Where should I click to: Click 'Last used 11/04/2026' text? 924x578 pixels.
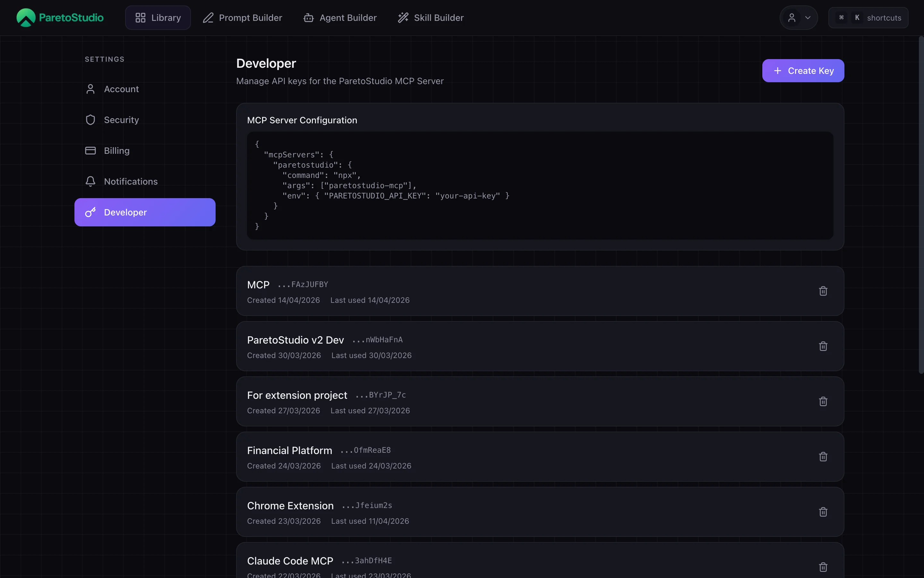pyautogui.click(x=370, y=521)
